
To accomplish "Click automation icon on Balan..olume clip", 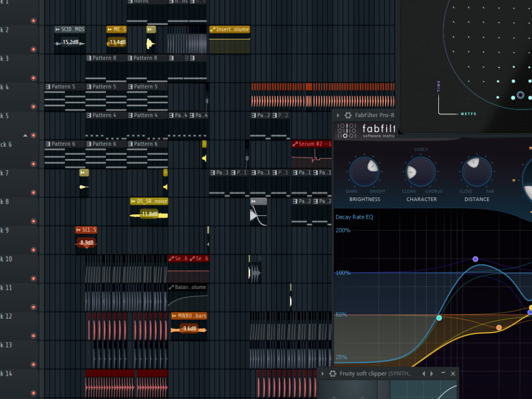I will [171, 287].
